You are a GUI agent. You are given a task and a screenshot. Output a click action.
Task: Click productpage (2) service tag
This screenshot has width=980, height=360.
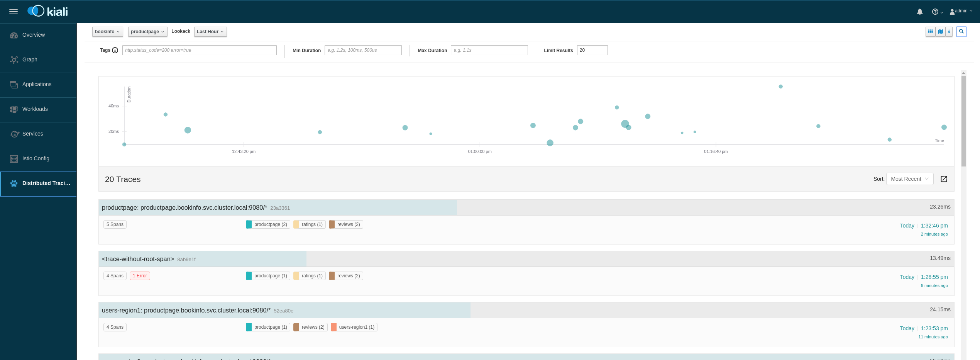[x=268, y=224]
